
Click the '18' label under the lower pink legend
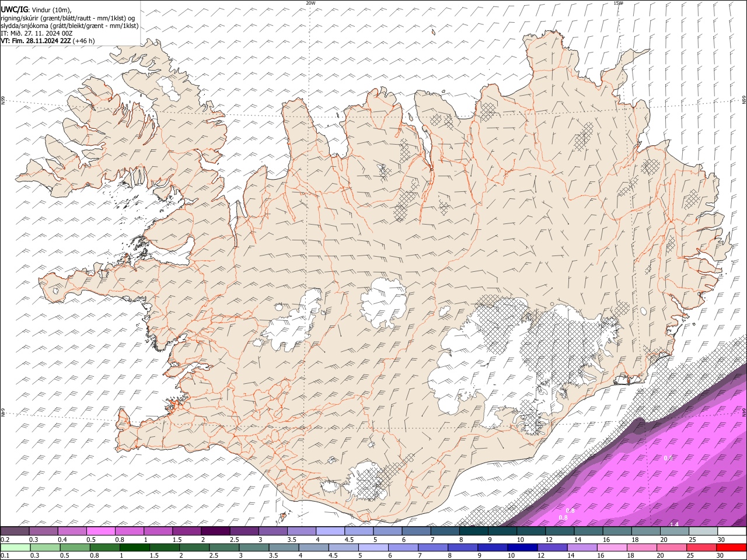pyautogui.click(x=631, y=555)
